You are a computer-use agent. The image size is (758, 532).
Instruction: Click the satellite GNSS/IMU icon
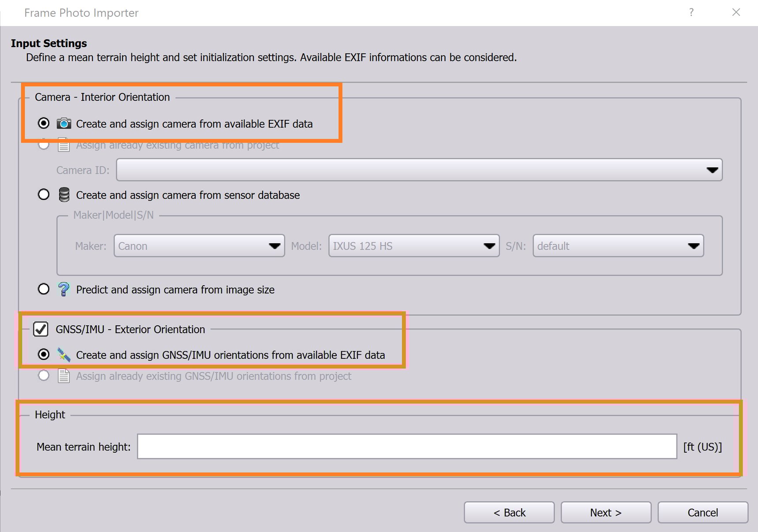(x=64, y=355)
